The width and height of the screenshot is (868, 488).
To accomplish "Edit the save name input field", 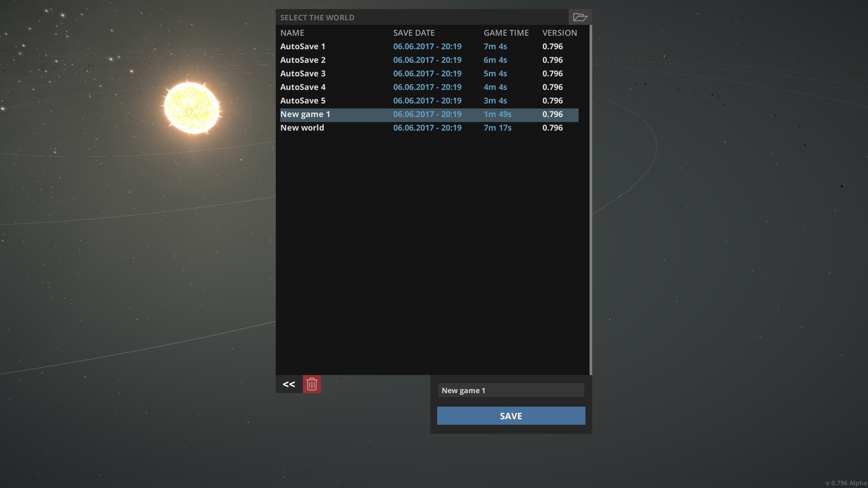I will [511, 390].
